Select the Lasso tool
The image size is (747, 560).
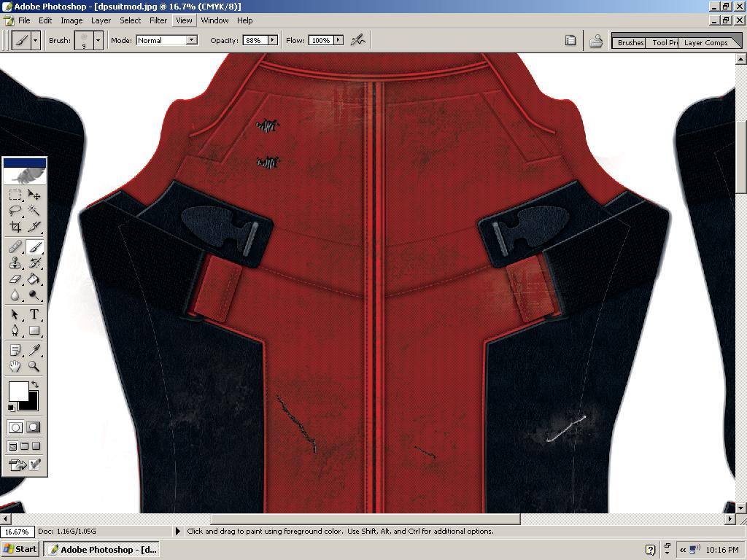point(15,210)
